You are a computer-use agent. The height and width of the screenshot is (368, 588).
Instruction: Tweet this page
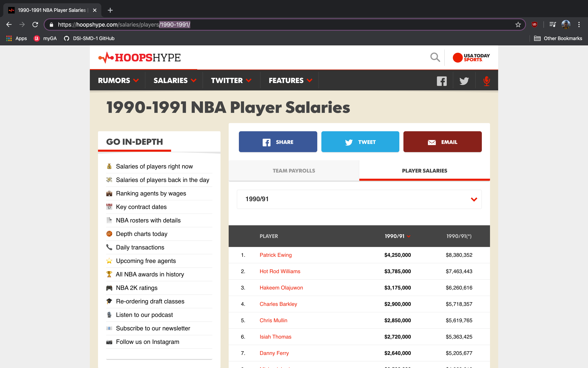[x=360, y=142]
